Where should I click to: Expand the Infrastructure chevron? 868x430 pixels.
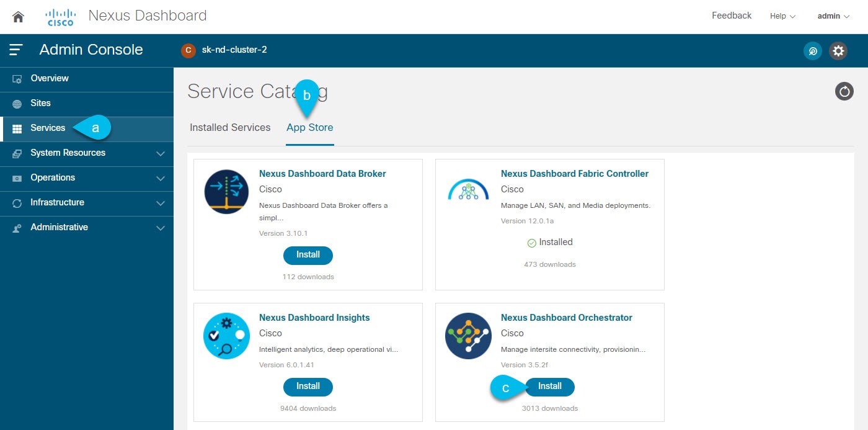click(161, 203)
